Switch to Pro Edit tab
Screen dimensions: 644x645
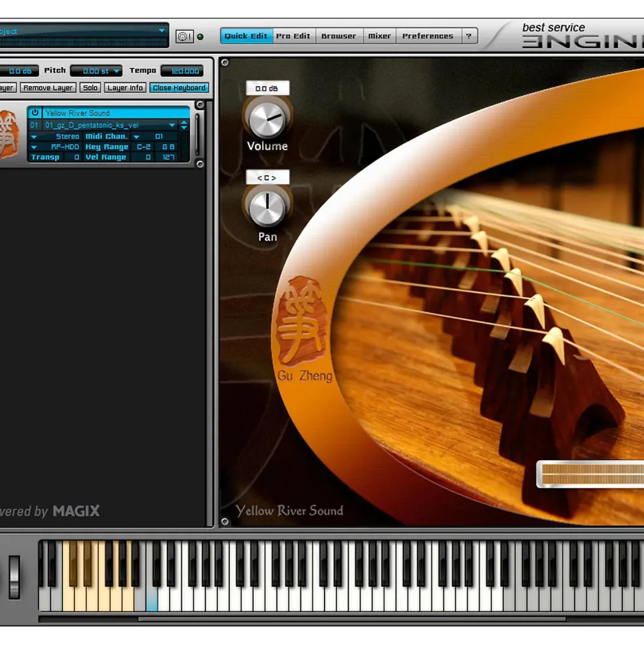click(293, 36)
